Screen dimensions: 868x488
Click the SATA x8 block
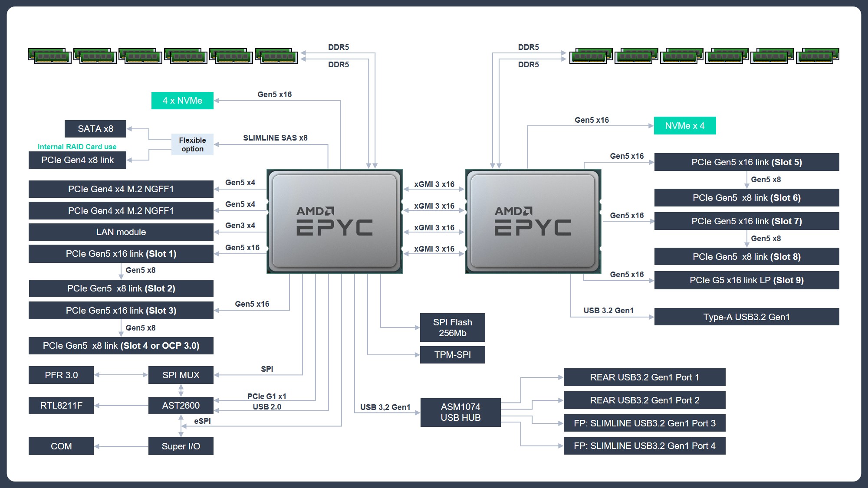(x=95, y=129)
